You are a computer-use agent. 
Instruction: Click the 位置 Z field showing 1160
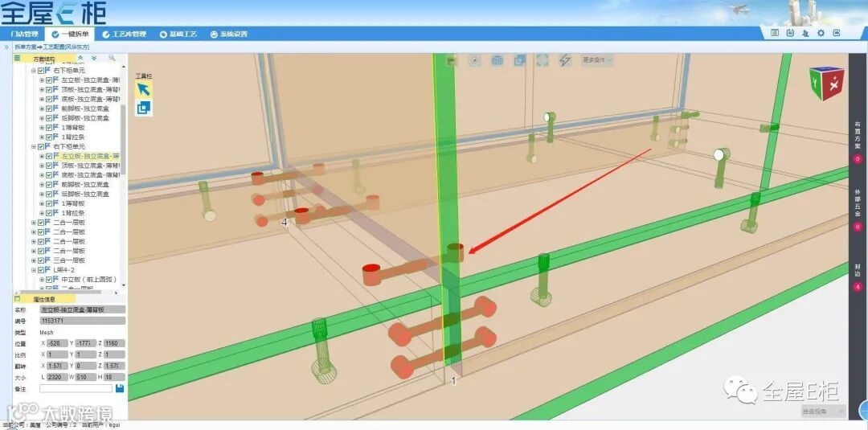pos(114,343)
